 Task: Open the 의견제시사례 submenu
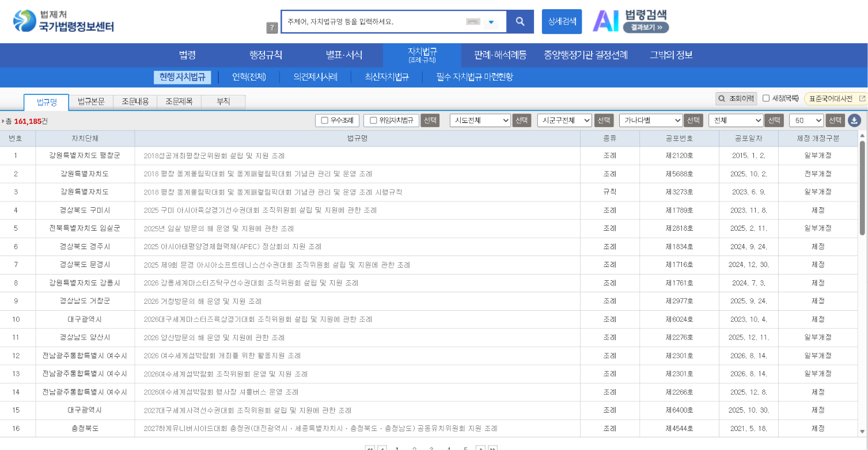315,77
